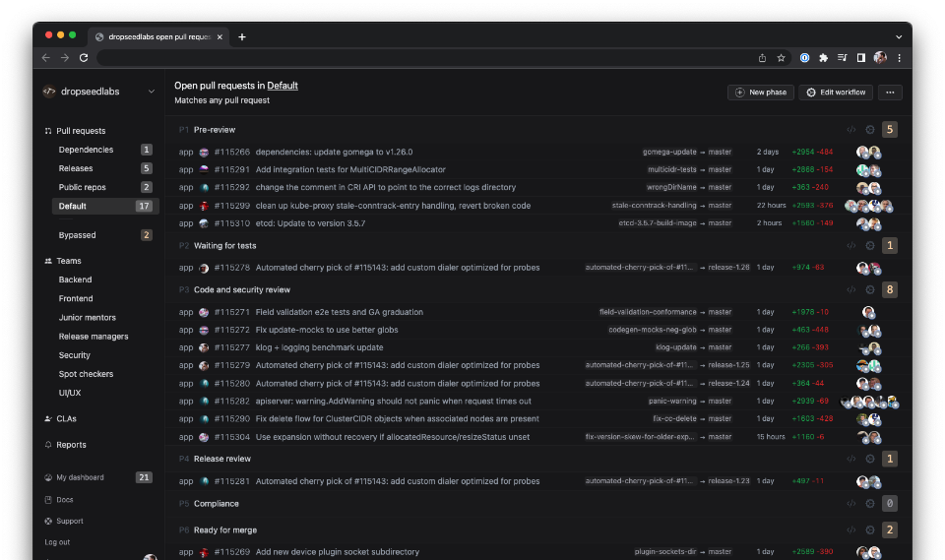The width and height of the screenshot is (945, 560).
Task: Open PR #115271 Field validation e2e tests
Action: tap(340, 312)
